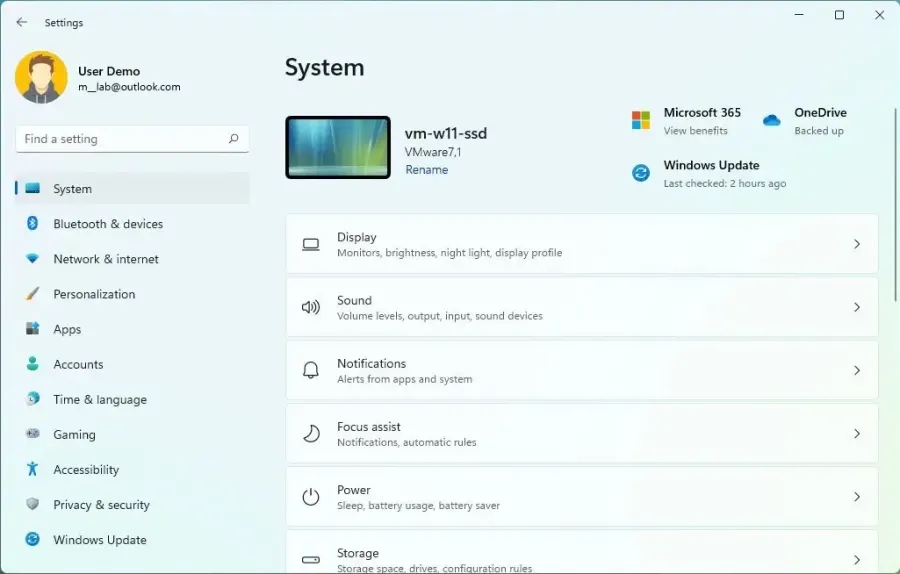Screen dimensions: 900x574
Task: Click 'Notifications, automatic rules' description
Action: (406, 442)
